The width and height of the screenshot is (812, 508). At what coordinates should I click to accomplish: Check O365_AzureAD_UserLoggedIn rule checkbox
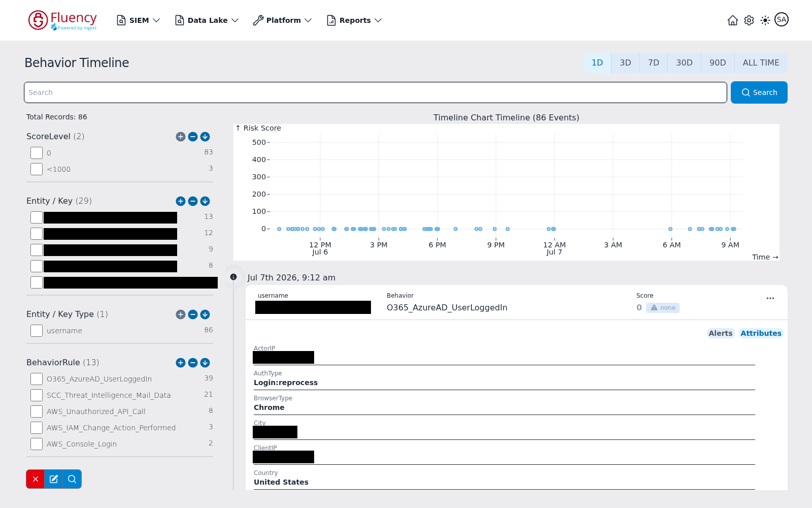(37, 379)
